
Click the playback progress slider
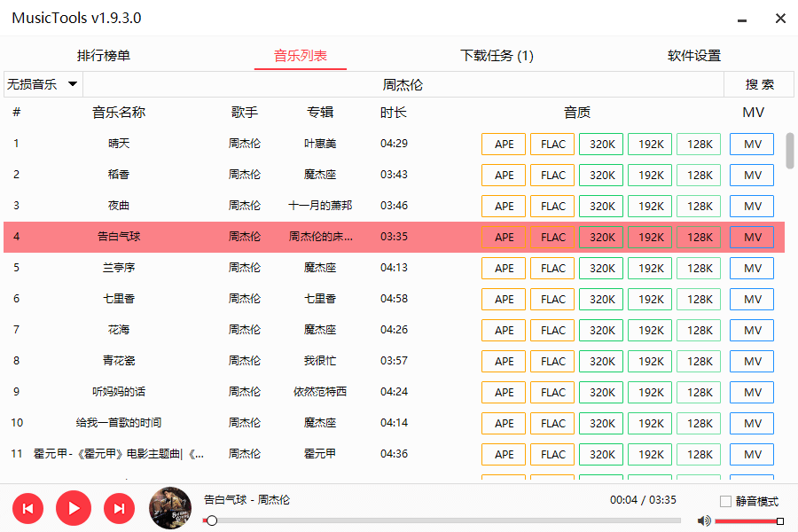(443, 520)
